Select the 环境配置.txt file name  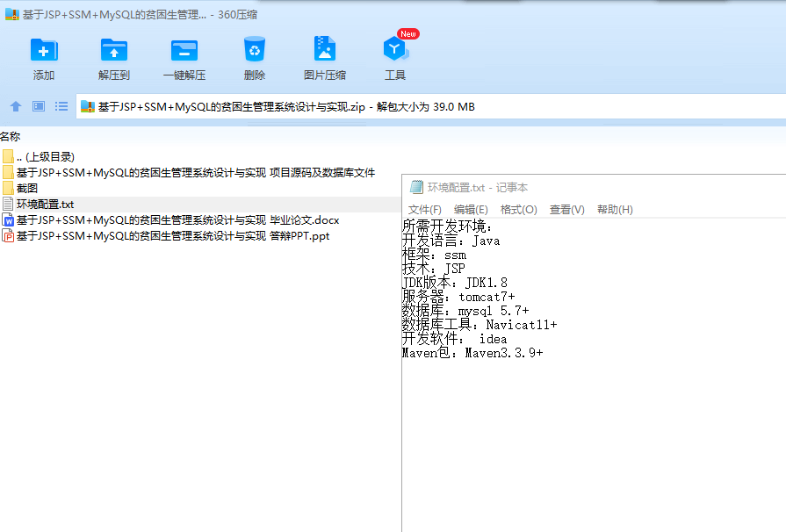tap(45, 204)
